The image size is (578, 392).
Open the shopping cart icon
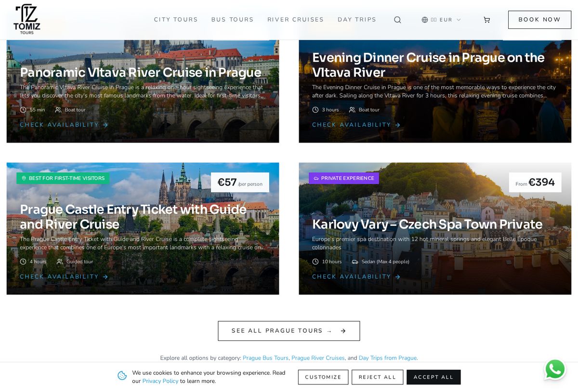486,20
